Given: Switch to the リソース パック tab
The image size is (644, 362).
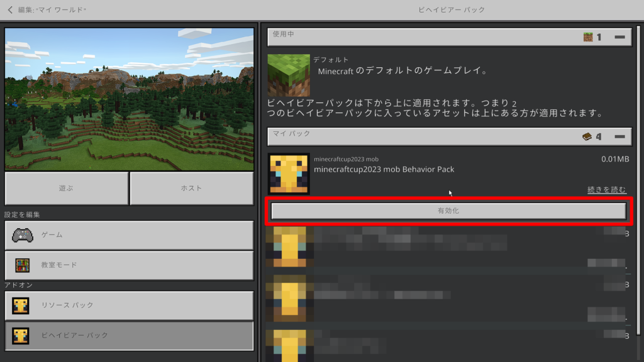Looking at the screenshot, I should click(x=129, y=305).
